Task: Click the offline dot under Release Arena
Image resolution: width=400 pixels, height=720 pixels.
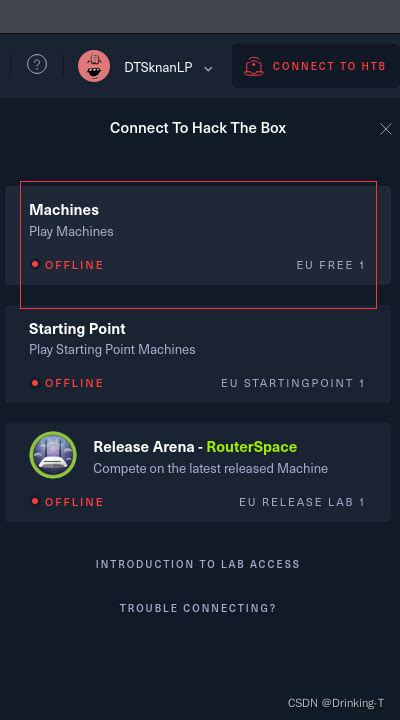Action: [34, 501]
